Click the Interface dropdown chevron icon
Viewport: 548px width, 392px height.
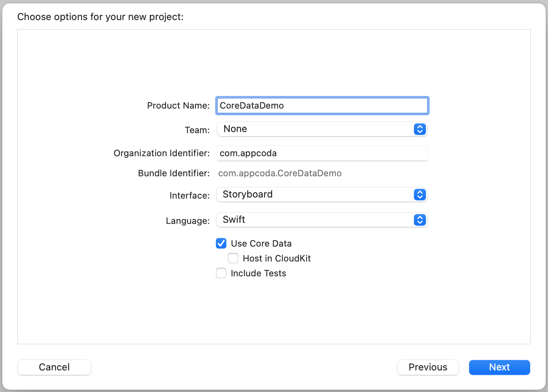pos(420,195)
